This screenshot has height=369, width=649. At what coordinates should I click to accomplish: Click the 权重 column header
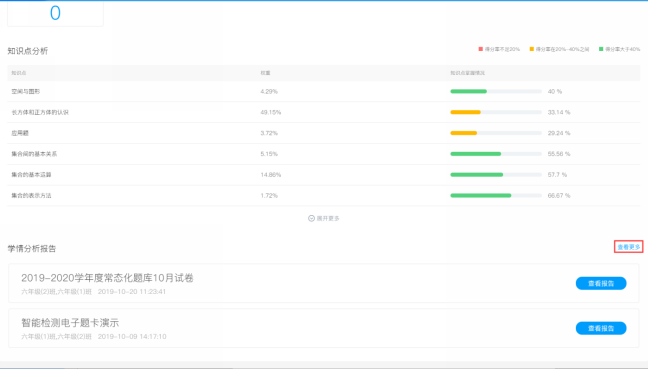tap(265, 73)
